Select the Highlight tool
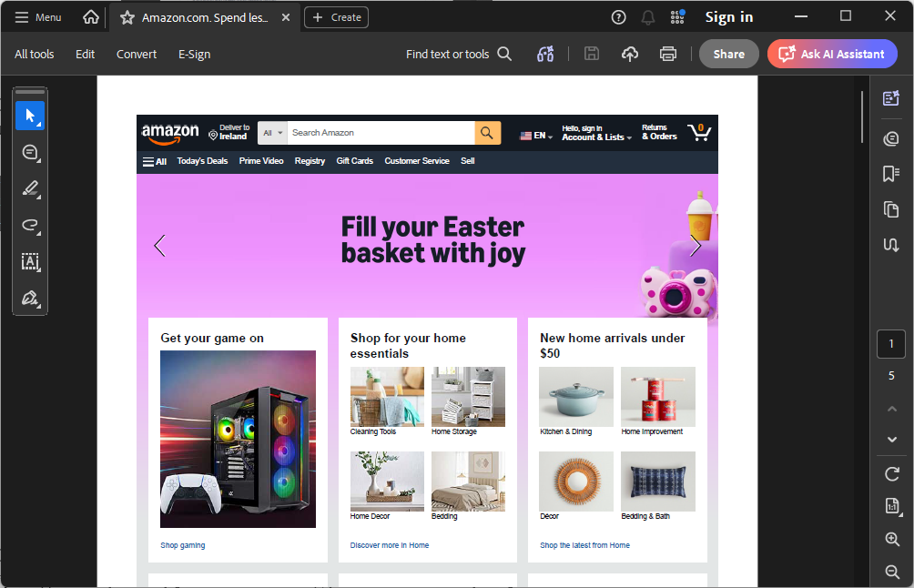This screenshot has width=914, height=588. (30, 188)
